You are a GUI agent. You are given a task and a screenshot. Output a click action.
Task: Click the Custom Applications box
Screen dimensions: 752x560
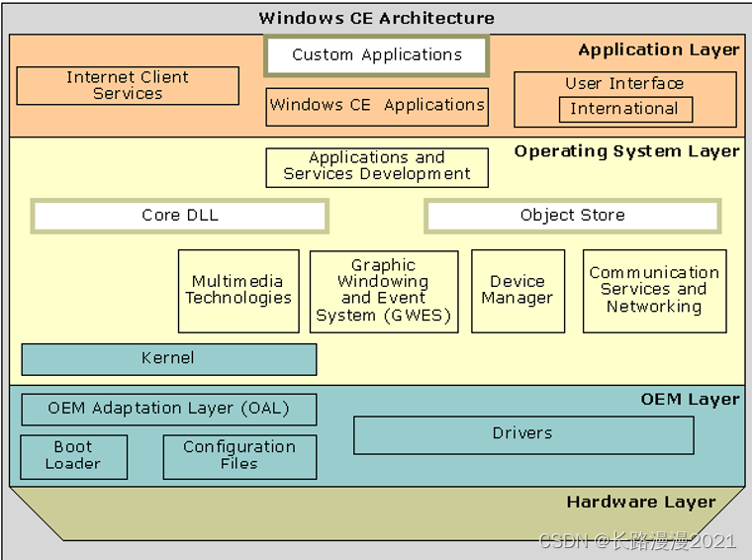point(376,55)
